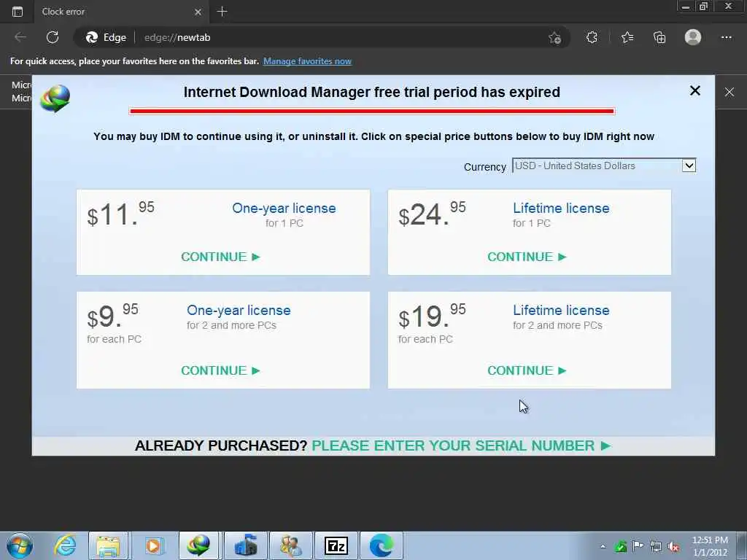Click the address bar showing edge://newtab
Screen dimensions: 747x560
(x=322, y=37)
